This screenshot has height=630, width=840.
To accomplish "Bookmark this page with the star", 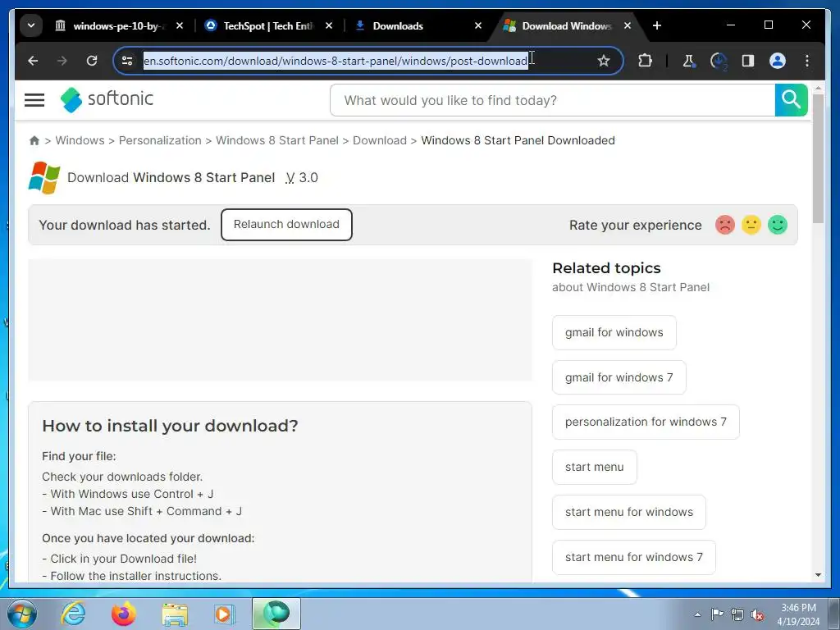I will coord(603,61).
